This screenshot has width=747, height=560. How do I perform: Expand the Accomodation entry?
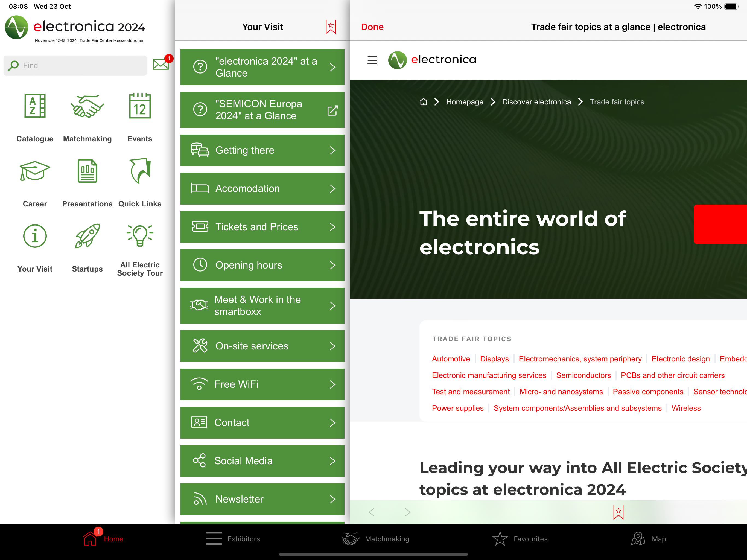pos(262,188)
